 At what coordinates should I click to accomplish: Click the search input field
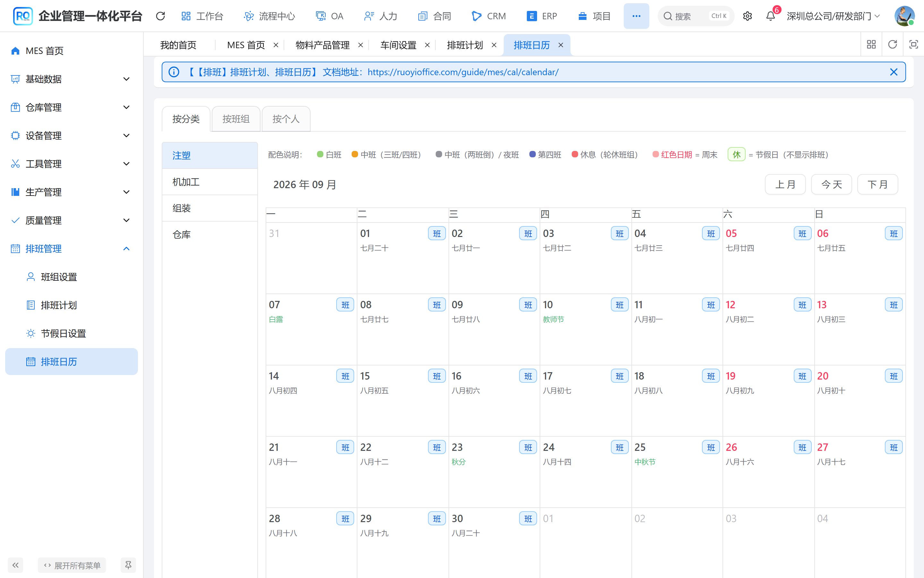pyautogui.click(x=696, y=16)
